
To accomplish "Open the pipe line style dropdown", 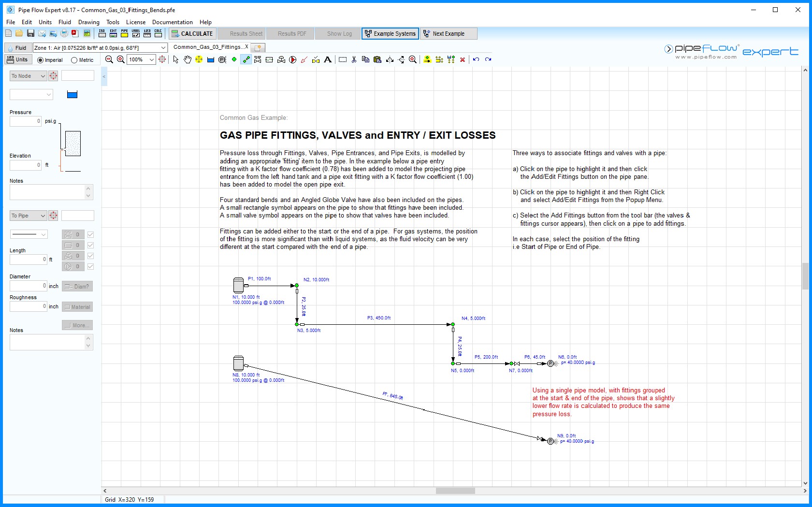I will coord(29,234).
